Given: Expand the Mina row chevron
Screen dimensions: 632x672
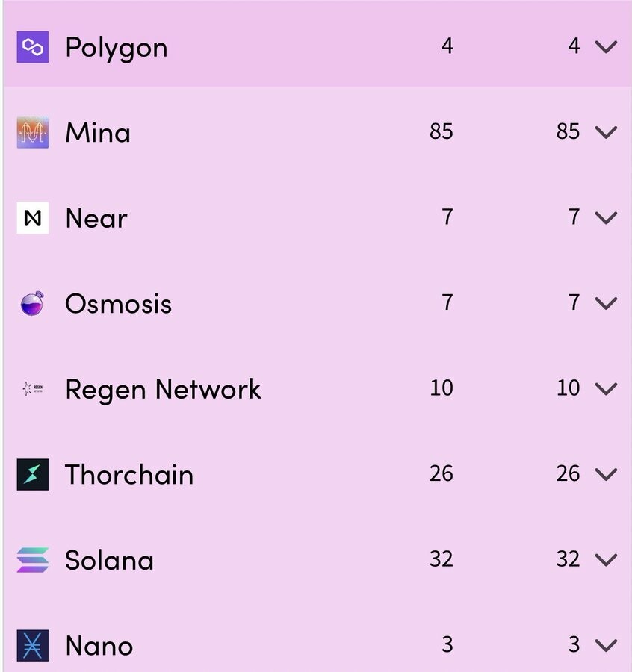Looking at the screenshot, I should pyautogui.click(x=605, y=131).
